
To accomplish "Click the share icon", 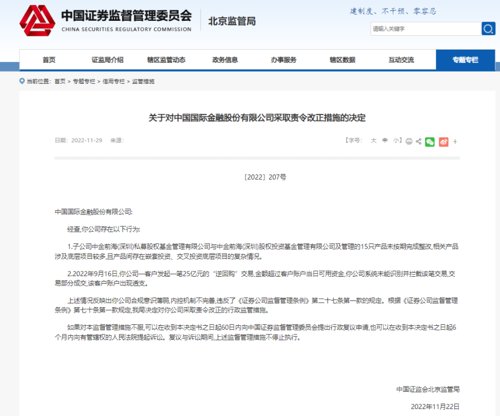I will click(419, 141).
